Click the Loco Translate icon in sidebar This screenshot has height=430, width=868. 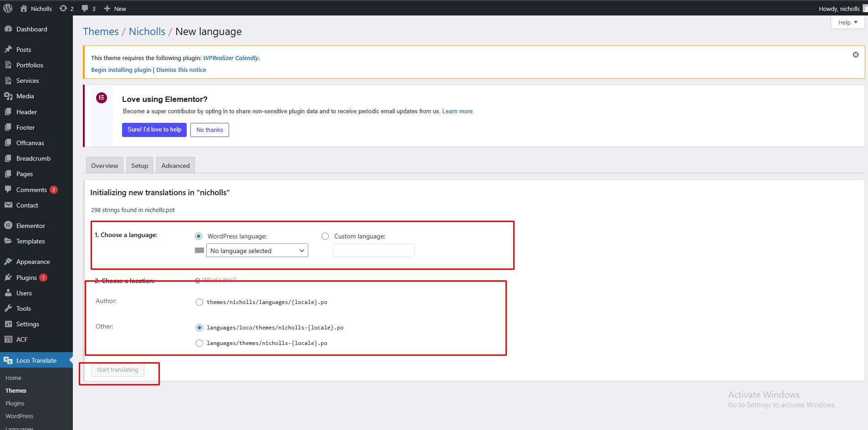[x=8, y=360]
